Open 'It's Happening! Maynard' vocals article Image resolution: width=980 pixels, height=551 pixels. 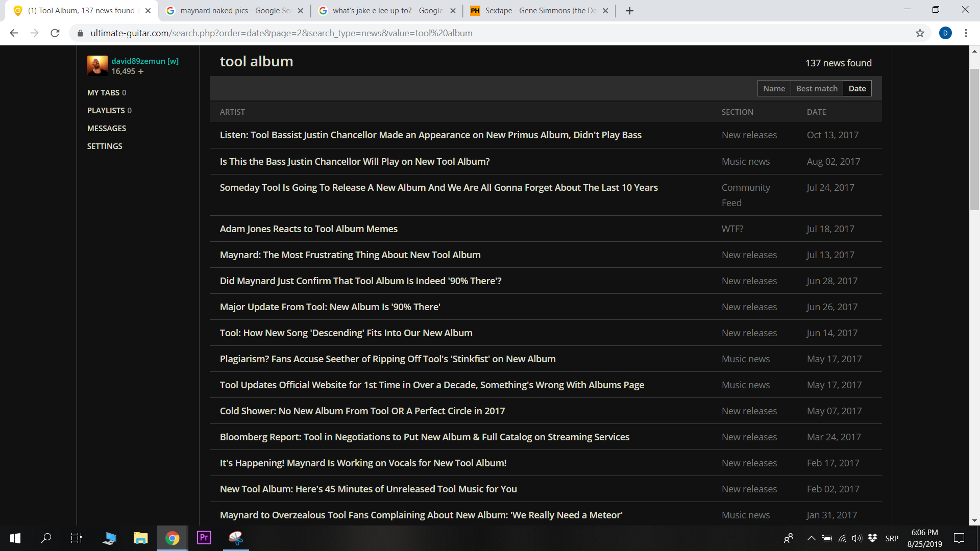click(x=363, y=463)
